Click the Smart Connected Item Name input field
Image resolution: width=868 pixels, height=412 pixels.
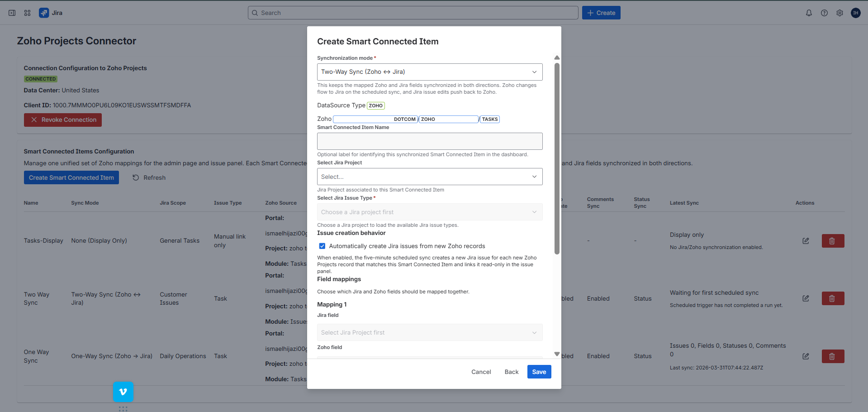pos(429,141)
